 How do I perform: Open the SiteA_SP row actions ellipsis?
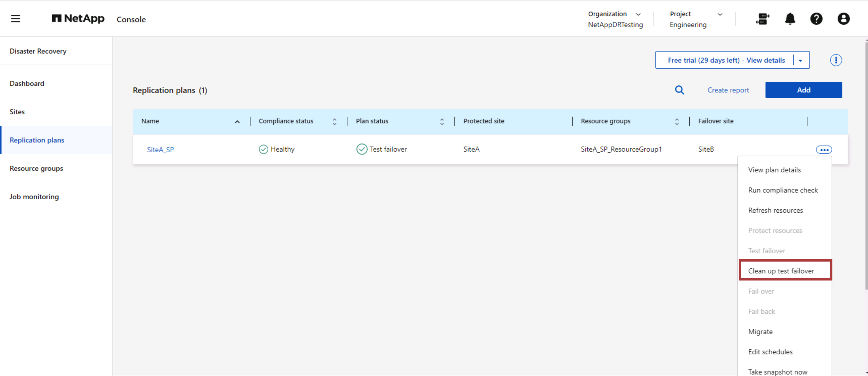pyautogui.click(x=824, y=149)
